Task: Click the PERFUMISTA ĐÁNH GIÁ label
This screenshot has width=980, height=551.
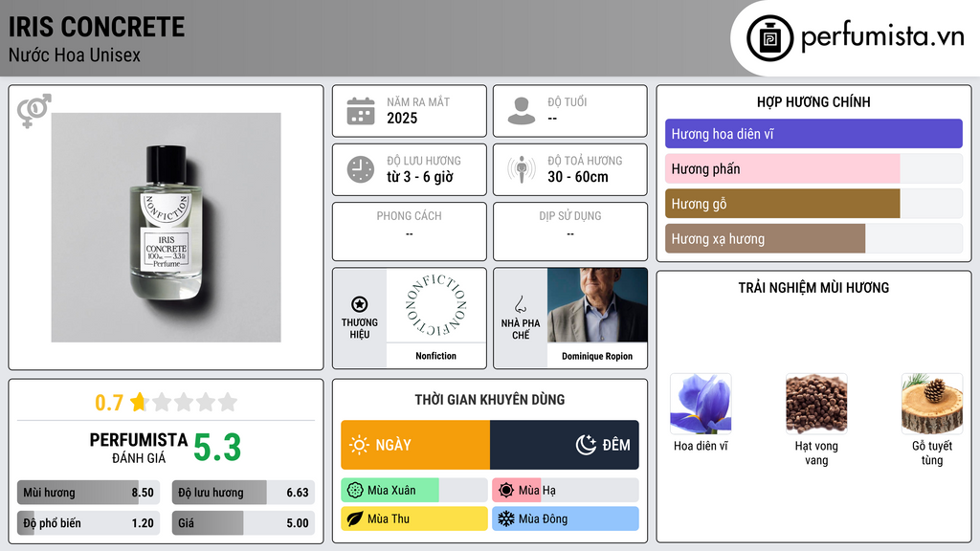Action: [x=138, y=448]
